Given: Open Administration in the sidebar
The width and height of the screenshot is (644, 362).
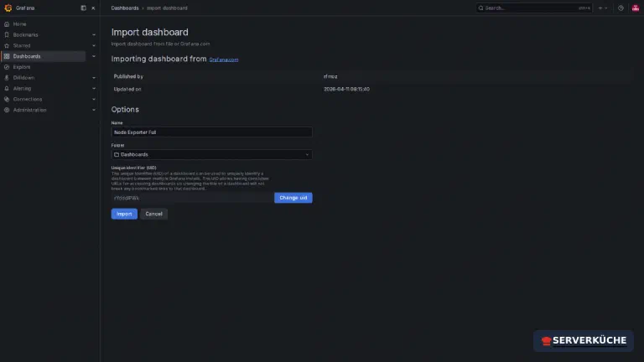Looking at the screenshot, I should (x=29, y=110).
